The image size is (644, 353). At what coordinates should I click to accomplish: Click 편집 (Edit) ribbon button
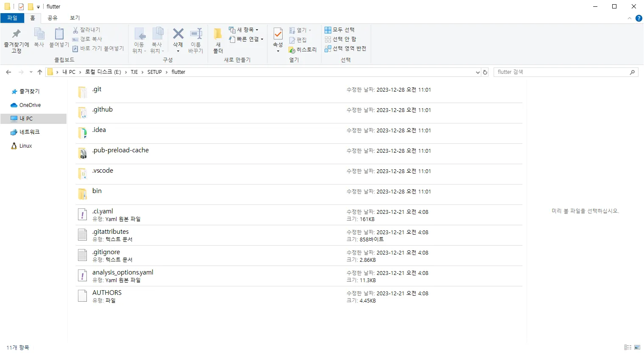298,40
